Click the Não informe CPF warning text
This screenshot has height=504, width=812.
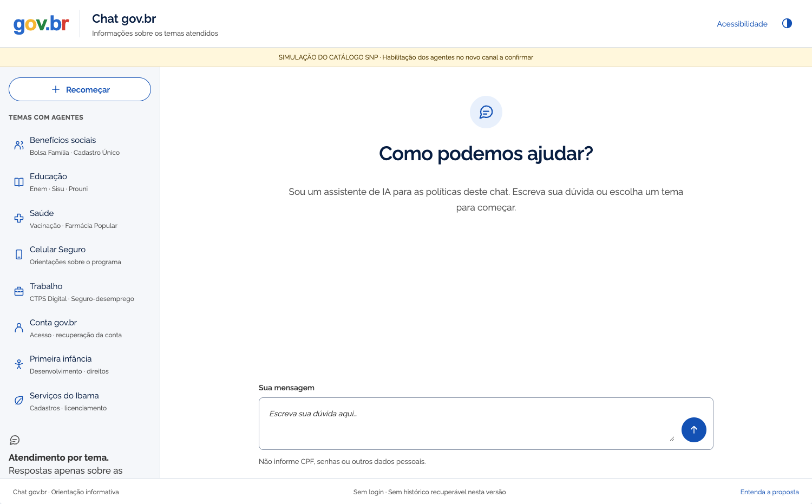tap(342, 462)
